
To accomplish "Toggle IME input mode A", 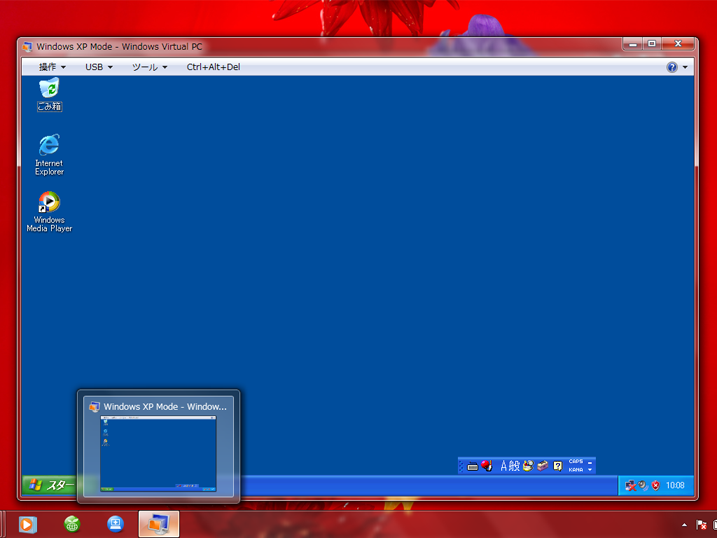I will coord(504,466).
